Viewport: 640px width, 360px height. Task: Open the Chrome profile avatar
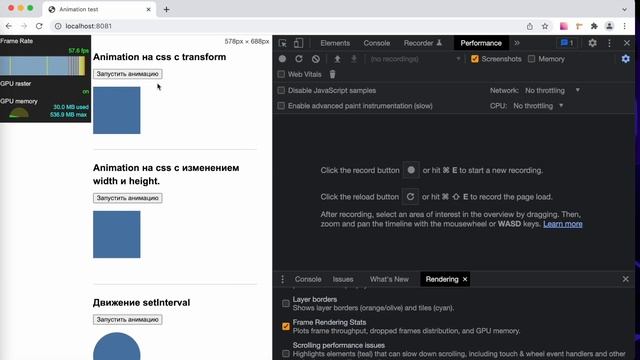point(609,26)
